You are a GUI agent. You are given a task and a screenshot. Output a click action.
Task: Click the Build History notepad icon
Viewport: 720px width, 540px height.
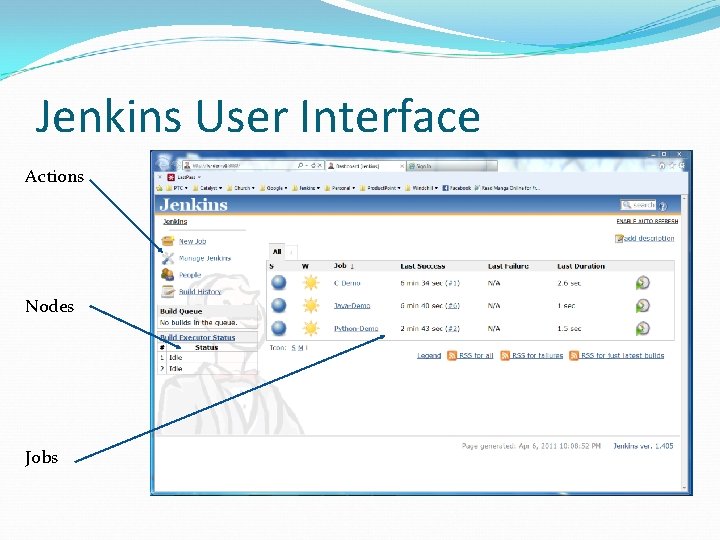[x=168, y=291]
